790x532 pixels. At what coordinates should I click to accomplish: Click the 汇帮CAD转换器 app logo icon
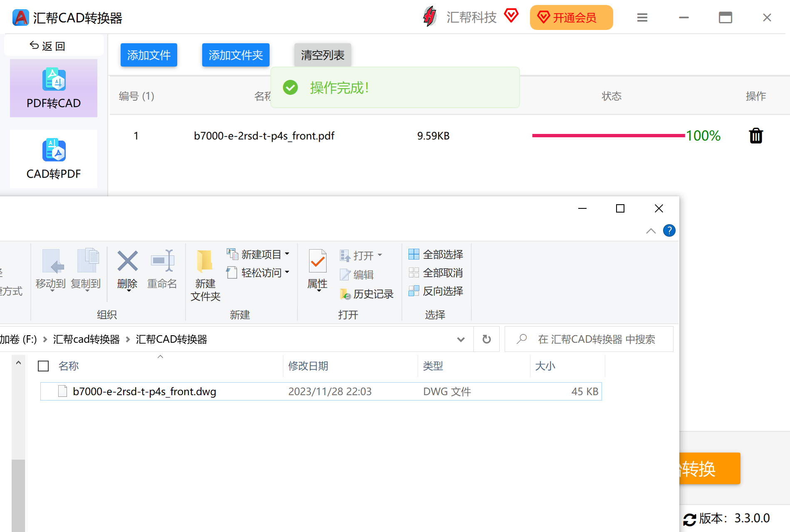[x=21, y=17]
